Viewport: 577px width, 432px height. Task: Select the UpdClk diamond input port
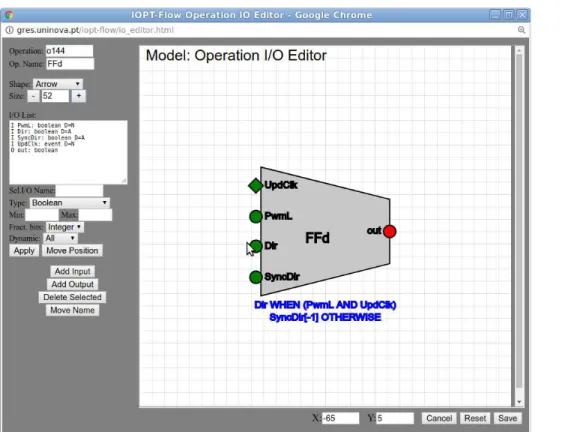255,185
